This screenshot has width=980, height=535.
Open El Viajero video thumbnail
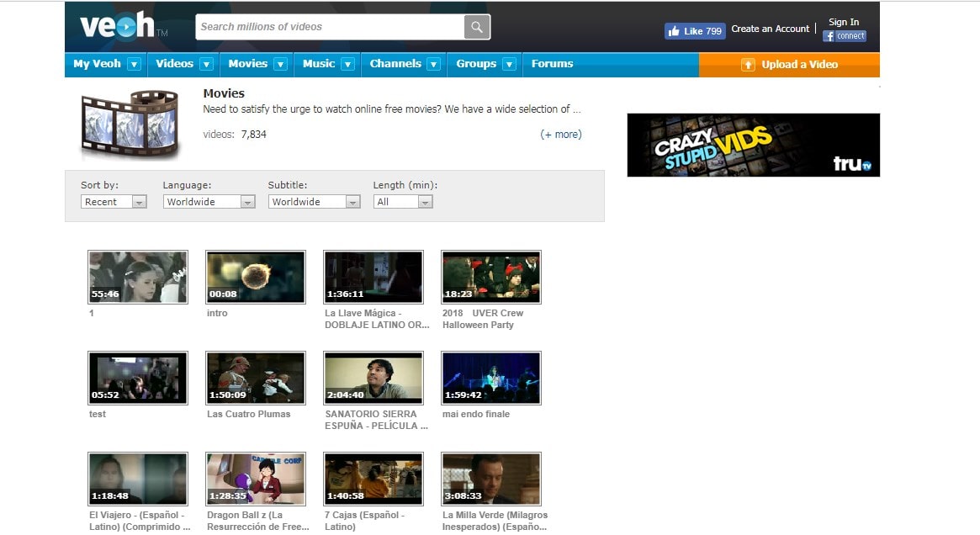click(x=138, y=479)
